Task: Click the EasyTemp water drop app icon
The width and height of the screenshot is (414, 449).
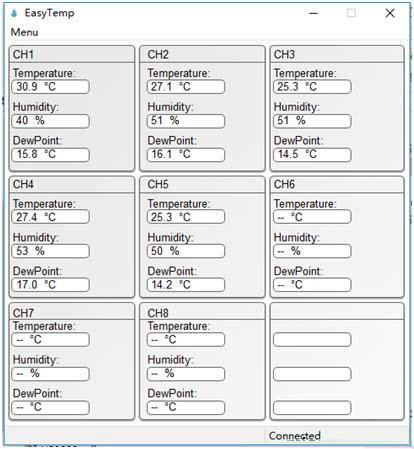Action: (x=14, y=13)
